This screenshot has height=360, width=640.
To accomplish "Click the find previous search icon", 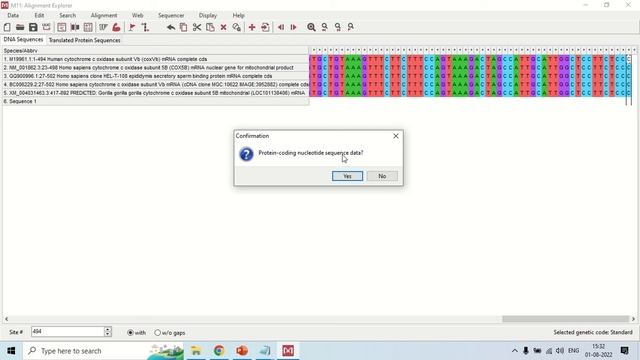I will point(324,27).
